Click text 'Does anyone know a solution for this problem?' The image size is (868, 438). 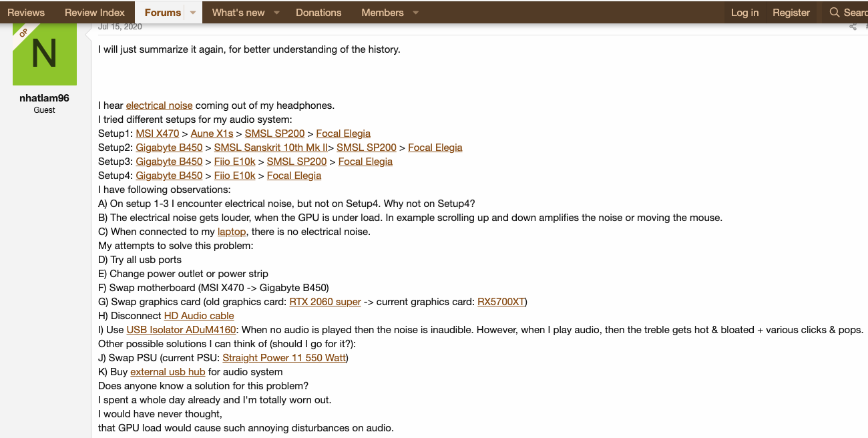point(204,386)
